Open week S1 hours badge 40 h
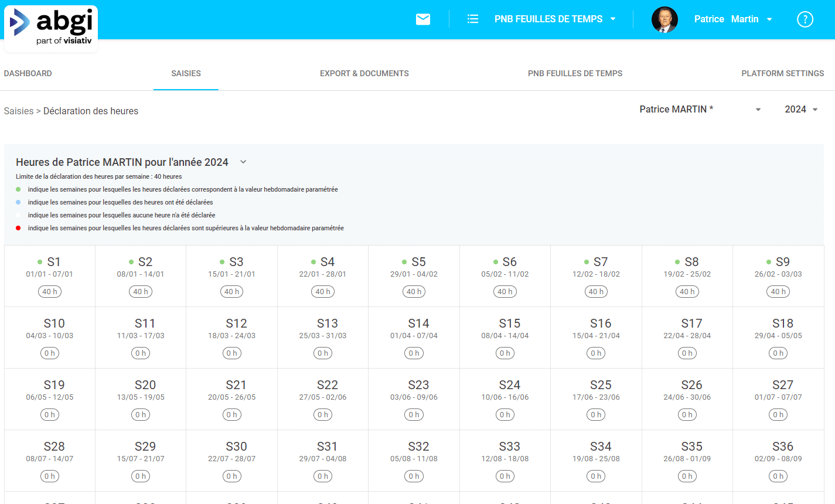The height and width of the screenshot is (504, 835). click(50, 292)
